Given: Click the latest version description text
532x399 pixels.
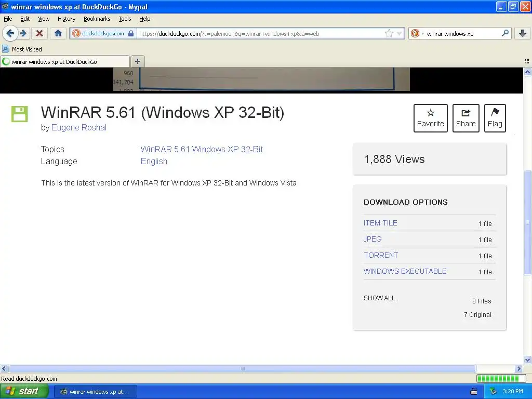Looking at the screenshot, I should [169, 183].
